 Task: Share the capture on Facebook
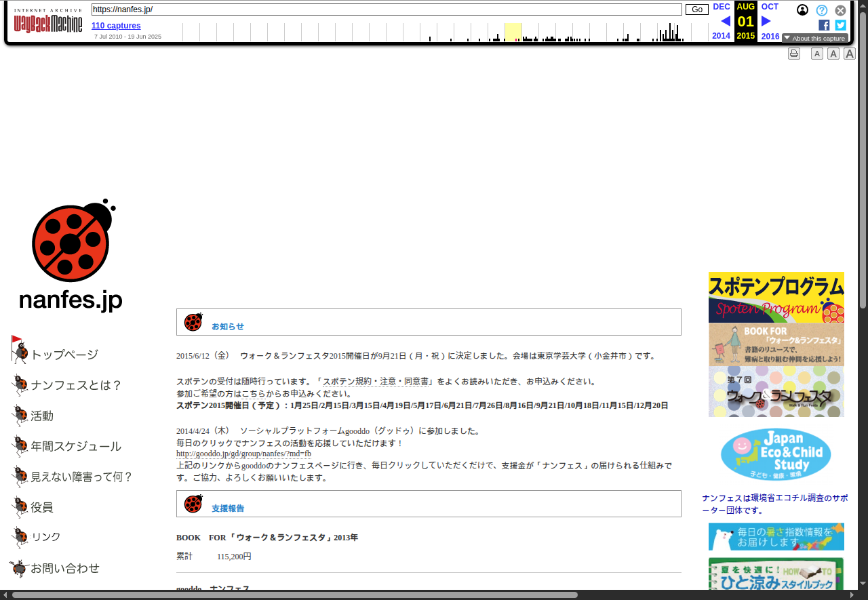pyautogui.click(x=824, y=25)
